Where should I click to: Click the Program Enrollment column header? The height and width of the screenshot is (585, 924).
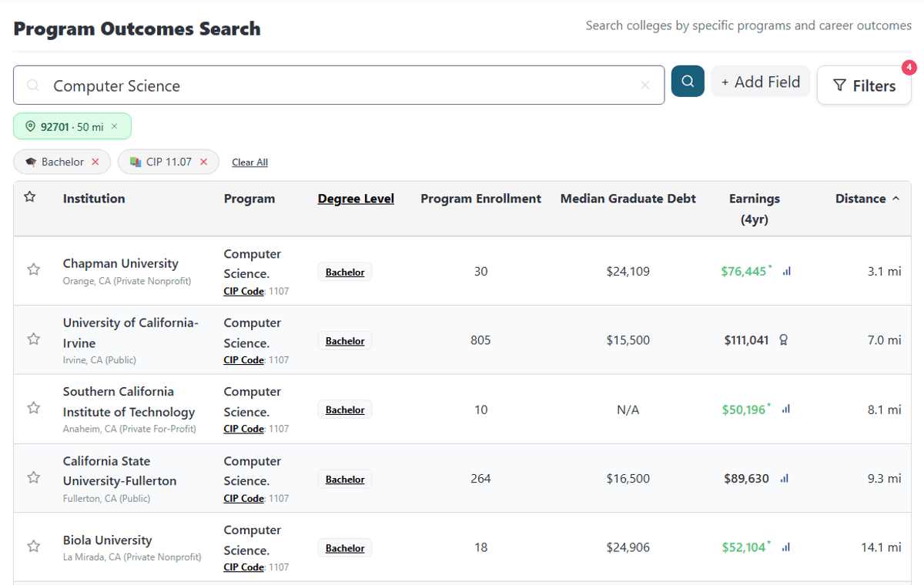(480, 199)
